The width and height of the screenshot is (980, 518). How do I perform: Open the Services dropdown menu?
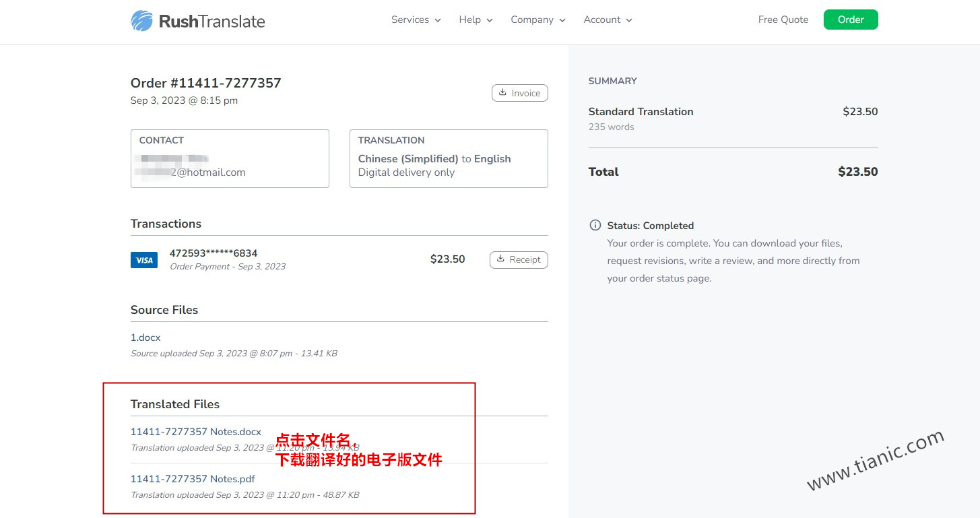point(416,20)
